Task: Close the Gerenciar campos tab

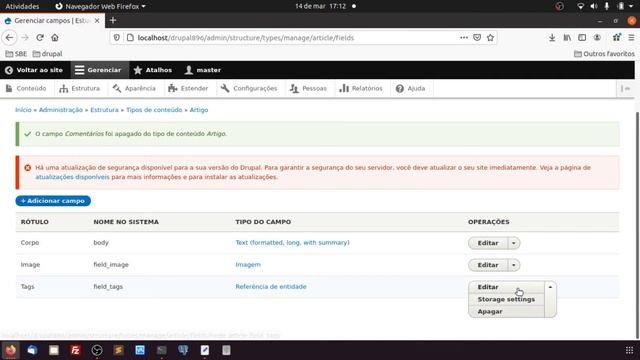Action: (x=97, y=20)
